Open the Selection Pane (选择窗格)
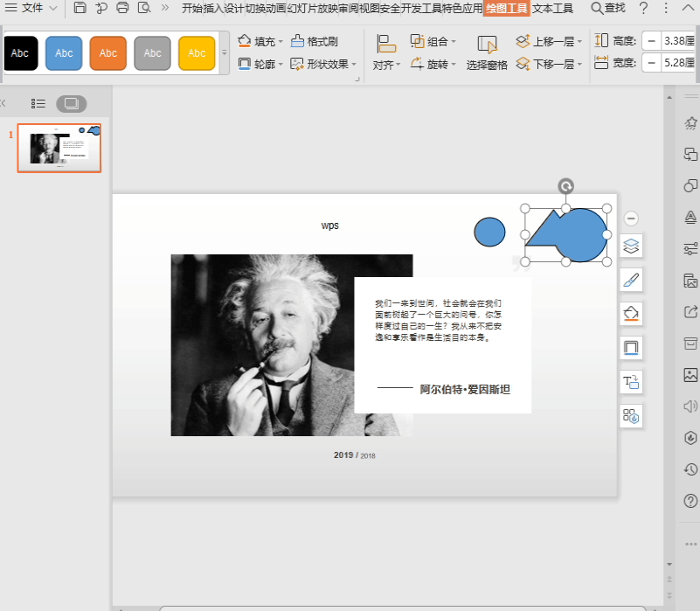The height and width of the screenshot is (611, 700). coord(487,53)
